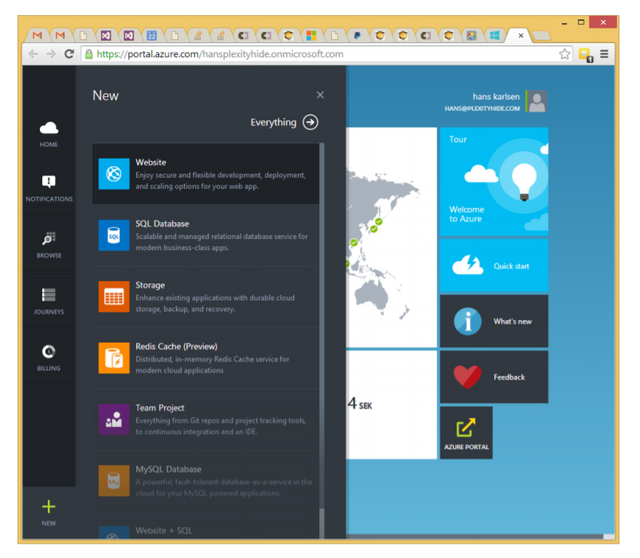Select the MySQL Database icon
This screenshot has width=640, height=558.
pyautogui.click(x=114, y=480)
